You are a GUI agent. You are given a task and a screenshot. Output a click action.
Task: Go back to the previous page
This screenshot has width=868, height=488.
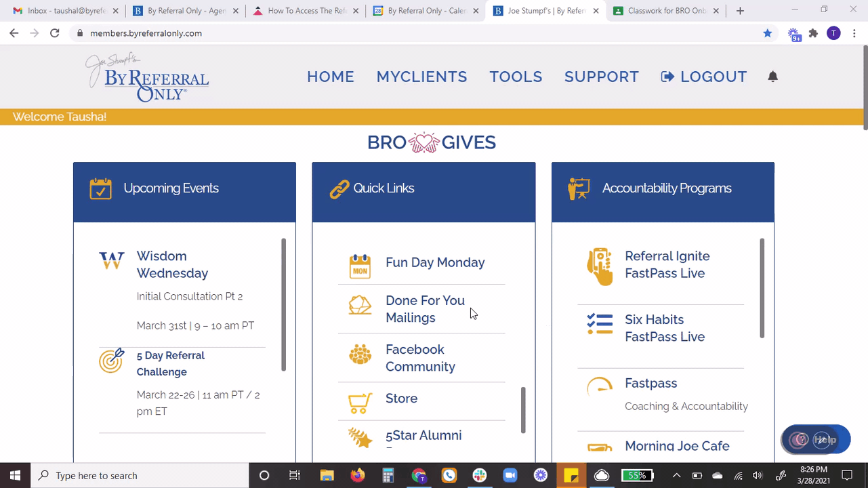pyautogui.click(x=14, y=33)
